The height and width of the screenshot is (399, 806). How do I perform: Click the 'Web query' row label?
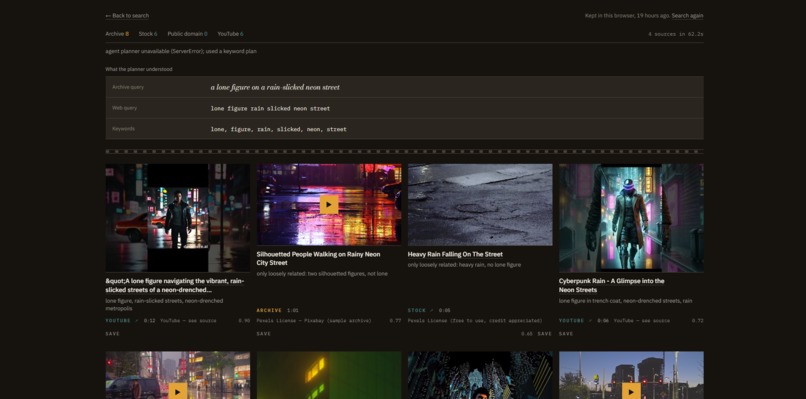124,108
